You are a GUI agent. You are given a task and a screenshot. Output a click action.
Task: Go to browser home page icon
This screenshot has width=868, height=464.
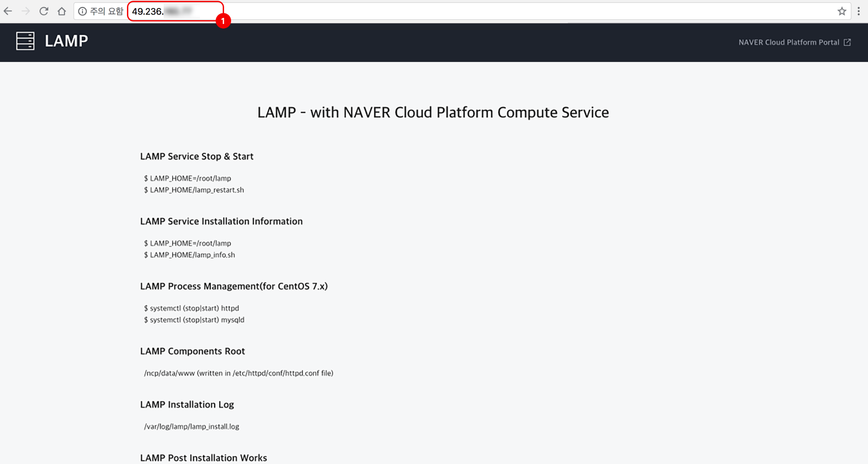tap(62, 11)
